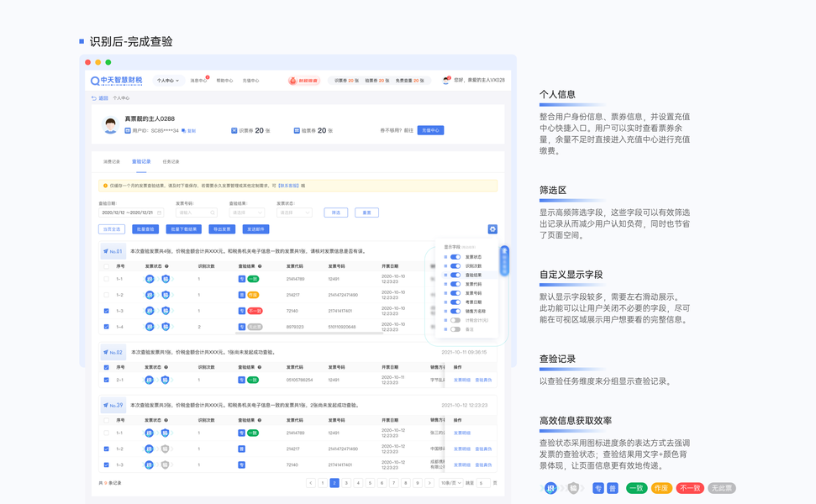Screen dimensions: 816x504
Task: Click the No.39 paper plane task icon
Action: [106, 405]
